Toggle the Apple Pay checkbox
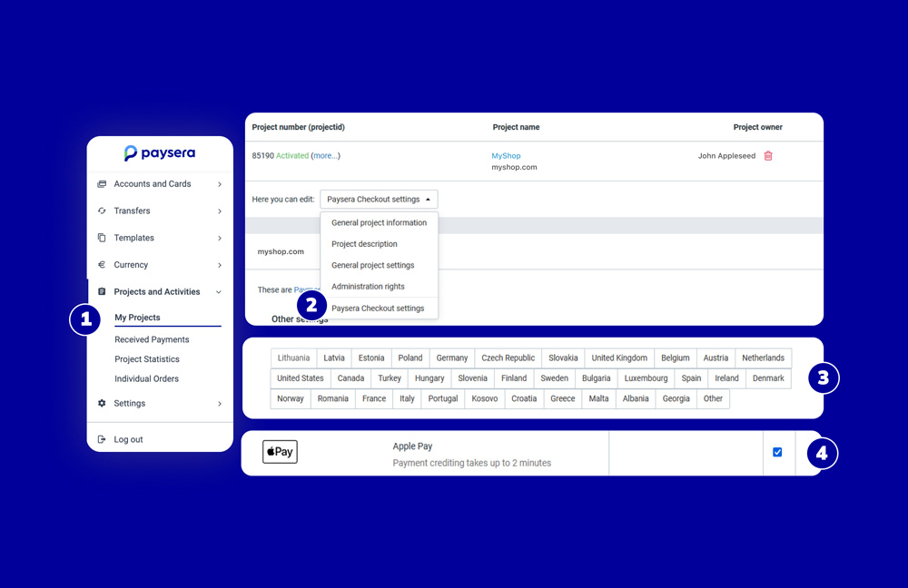Screen dimensions: 908x588 coord(777,452)
